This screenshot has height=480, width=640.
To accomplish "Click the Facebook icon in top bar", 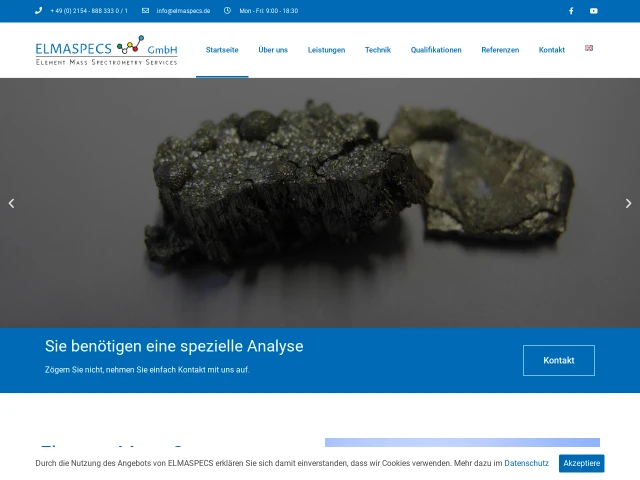I will tap(571, 11).
